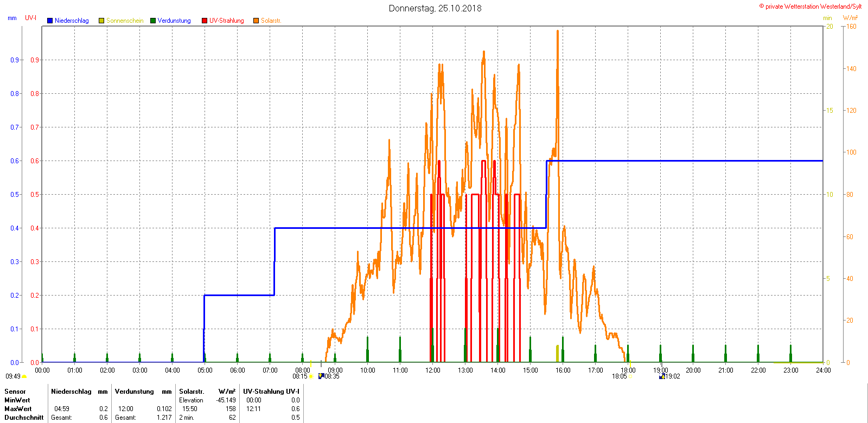
Task: Click the red UV-I axis unit label
Action: pyautogui.click(x=31, y=18)
